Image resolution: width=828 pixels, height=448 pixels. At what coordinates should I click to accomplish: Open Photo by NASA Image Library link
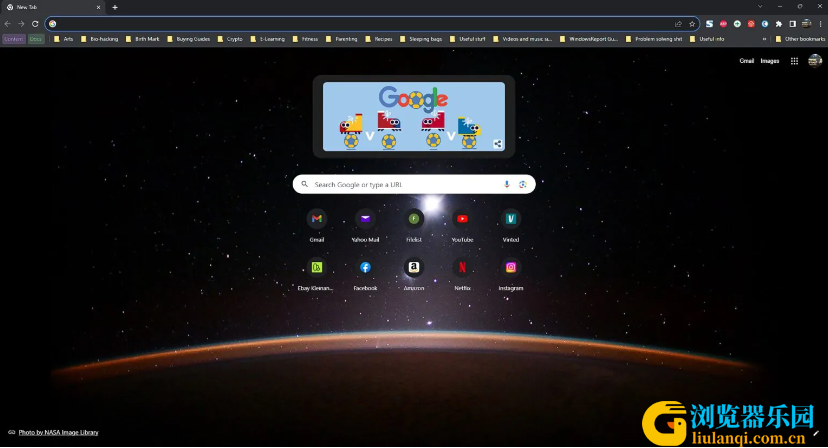click(58, 432)
